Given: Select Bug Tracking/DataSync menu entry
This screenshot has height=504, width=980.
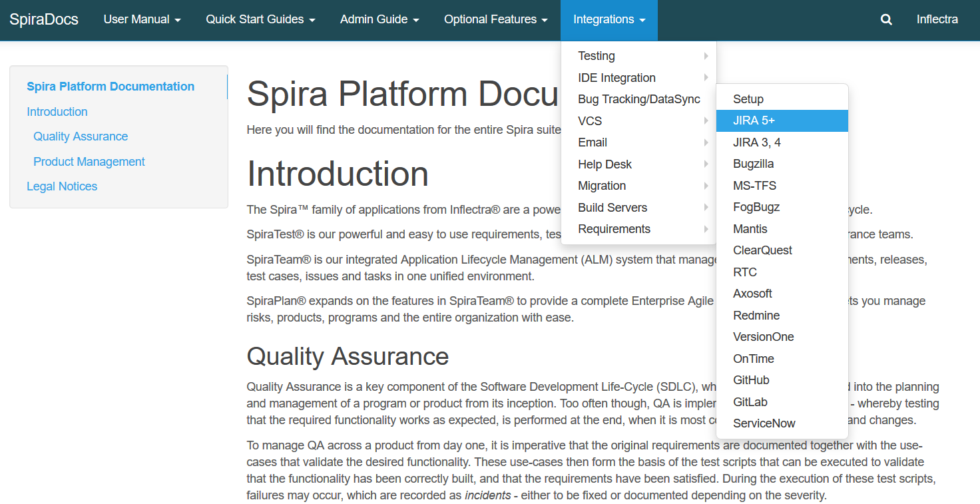Looking at the screenshot, I should pyautogui.click(x=638, y=99).
